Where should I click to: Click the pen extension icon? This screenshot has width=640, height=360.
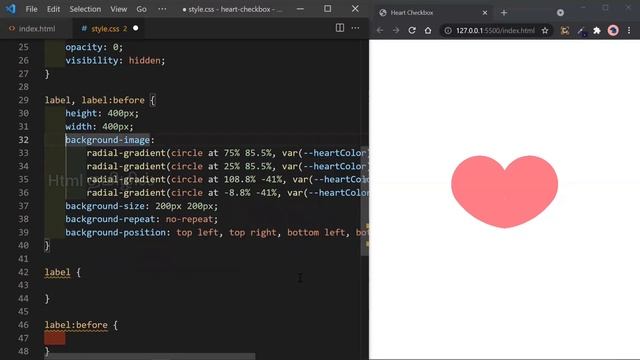click(581, 31)
